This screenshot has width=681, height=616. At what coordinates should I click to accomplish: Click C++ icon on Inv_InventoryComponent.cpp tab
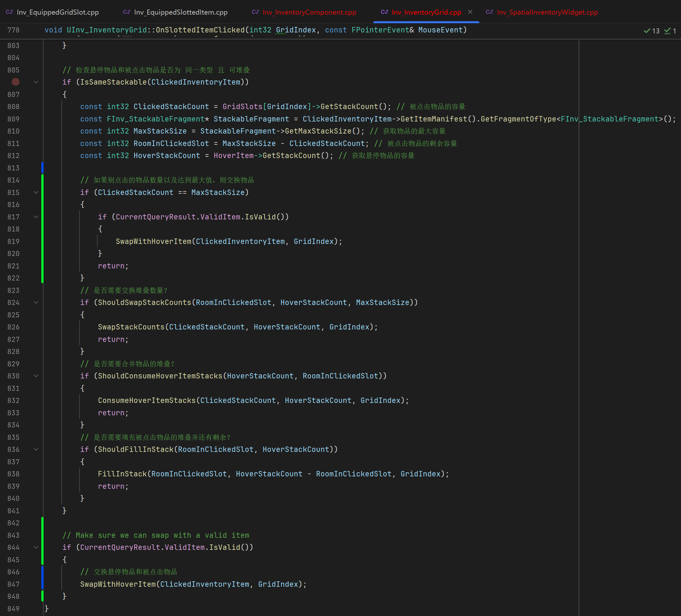[x=255, y=12]
